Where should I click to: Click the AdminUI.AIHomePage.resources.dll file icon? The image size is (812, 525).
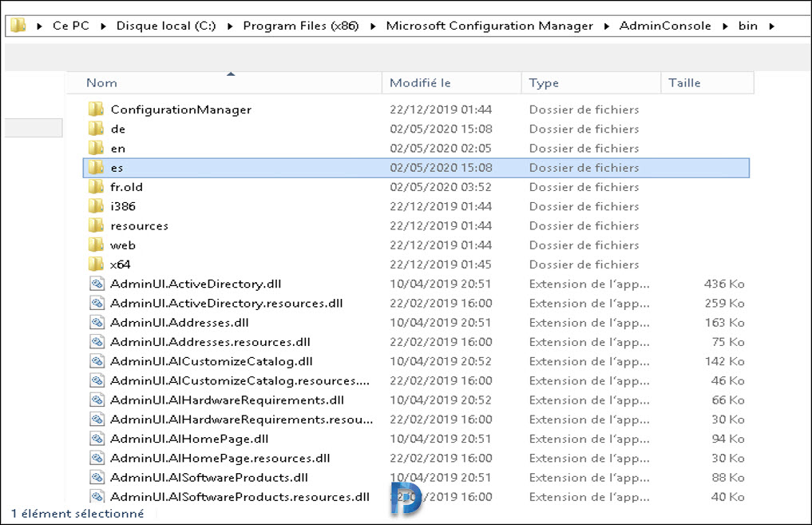[97, 458]
